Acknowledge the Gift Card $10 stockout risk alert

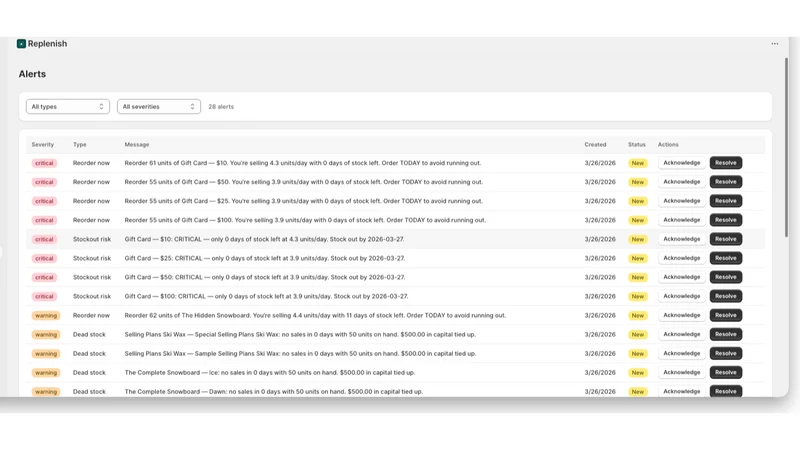(682, 239)
